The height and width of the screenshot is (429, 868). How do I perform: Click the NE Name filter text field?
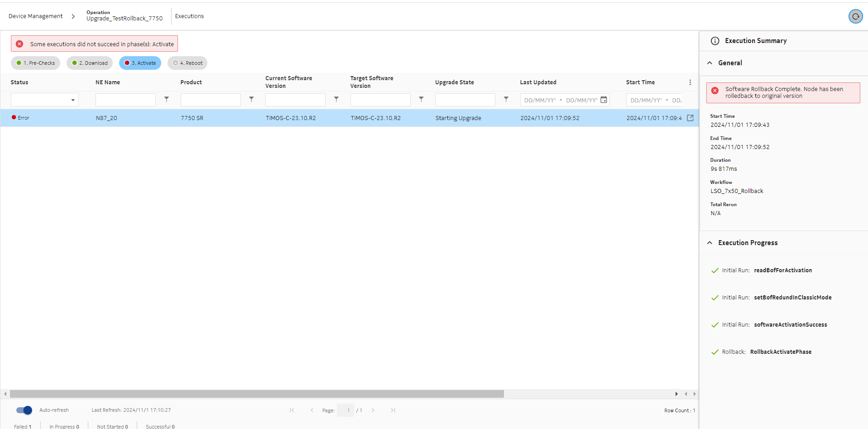coord(125,100)
